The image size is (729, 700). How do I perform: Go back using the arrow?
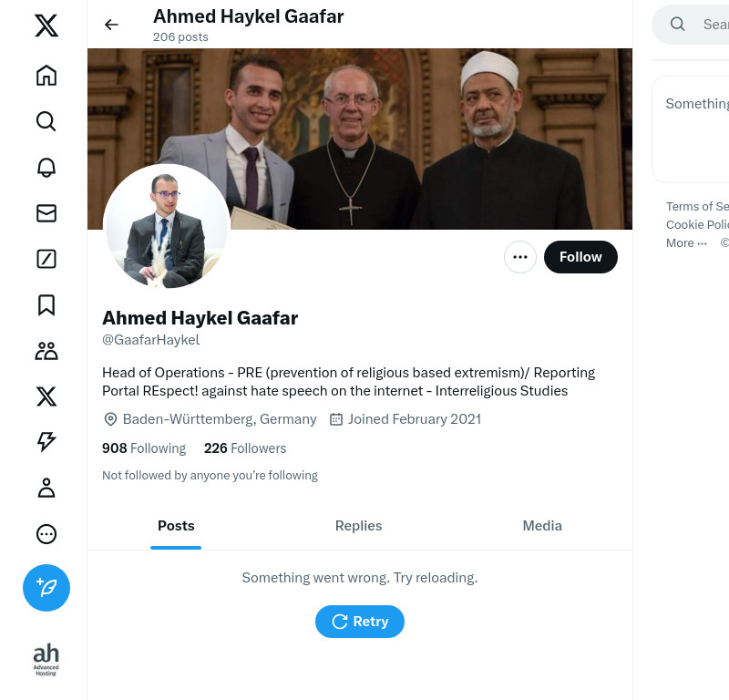tap(111, 25)
